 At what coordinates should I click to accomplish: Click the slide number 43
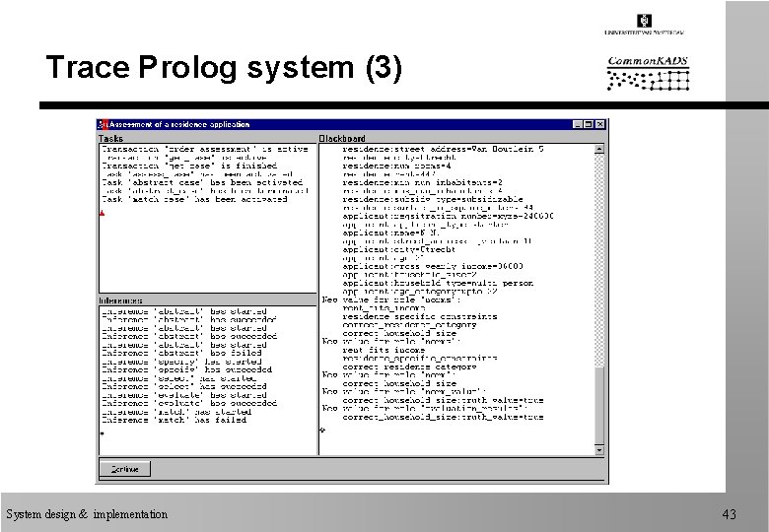pyautogui.click(x=729, y=514)
